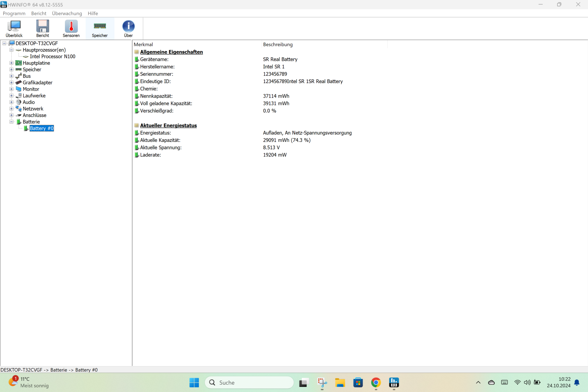This screenshot has width=588, height=392.
Task: Show hidden tray icons chevron
Action: (x=478, y=383)
